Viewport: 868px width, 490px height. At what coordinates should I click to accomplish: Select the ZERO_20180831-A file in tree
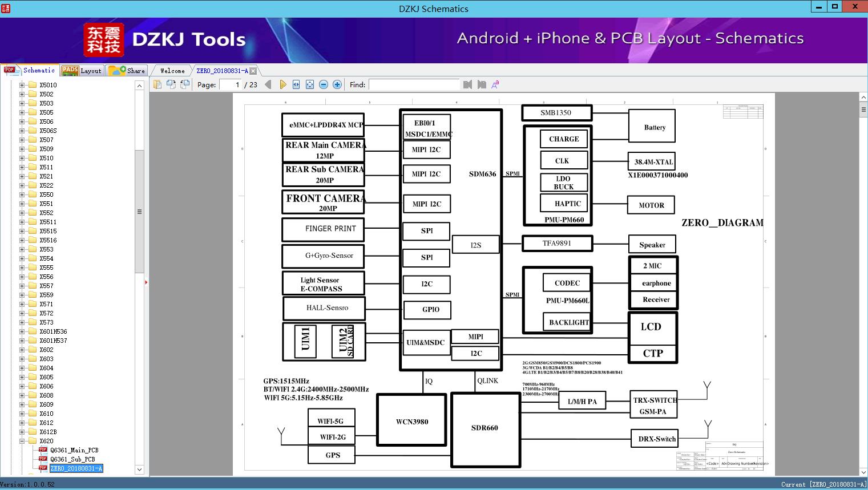[76, 468]
